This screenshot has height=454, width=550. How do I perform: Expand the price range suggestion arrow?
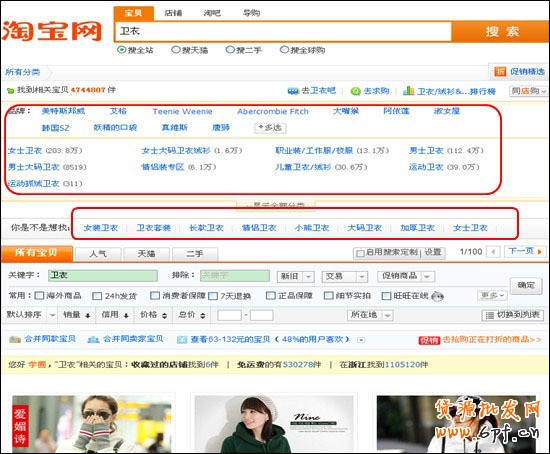361,340
